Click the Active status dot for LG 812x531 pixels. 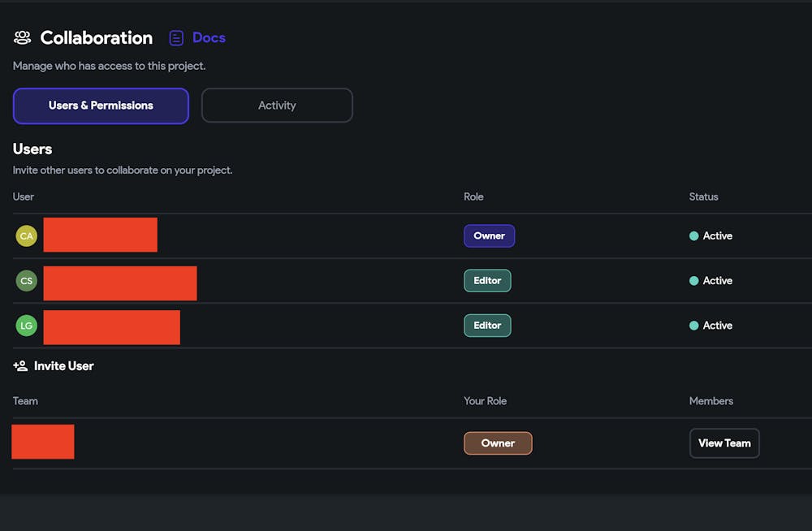point(694,326)
